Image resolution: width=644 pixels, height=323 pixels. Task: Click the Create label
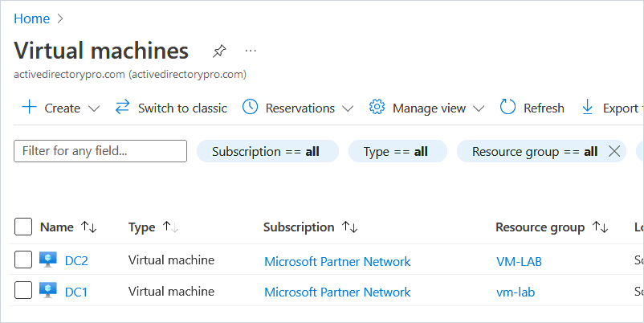pyautogui.click(x=63, y=108)
